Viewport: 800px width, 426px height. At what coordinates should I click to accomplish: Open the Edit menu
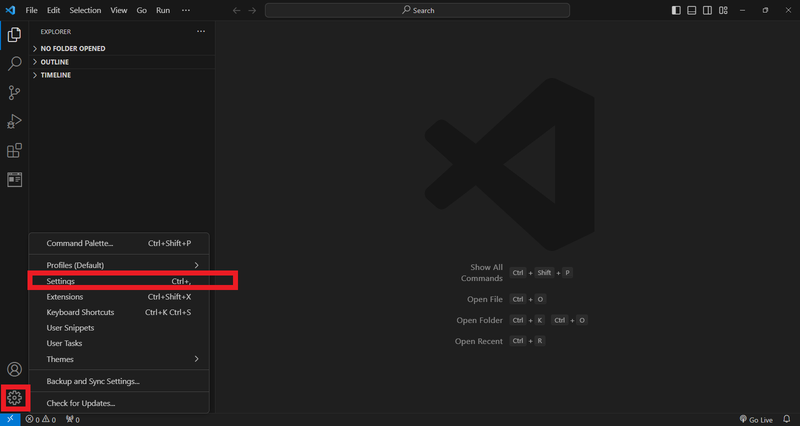[x=53, y=10]
